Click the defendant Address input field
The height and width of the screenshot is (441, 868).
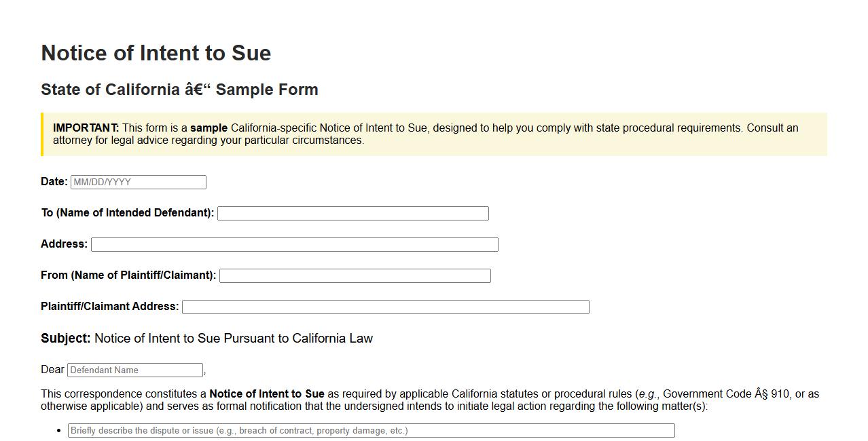click(294, 244)
